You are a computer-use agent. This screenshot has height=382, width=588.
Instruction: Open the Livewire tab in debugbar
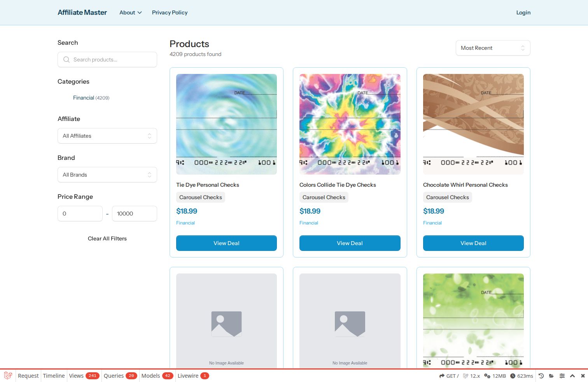pos(193,376)
